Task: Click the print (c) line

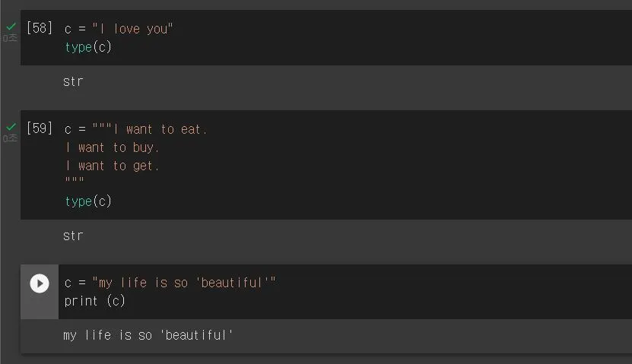Action: [95, 301]
